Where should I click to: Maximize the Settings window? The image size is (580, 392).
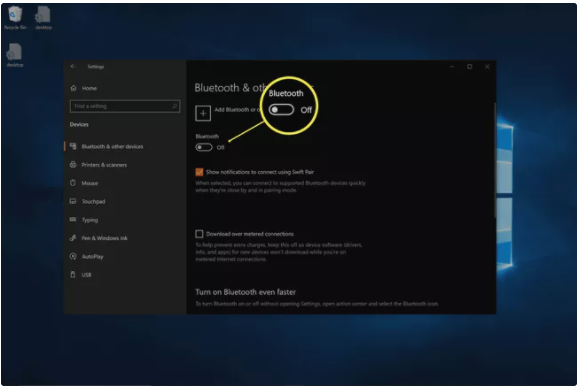(x=469, y=67)
